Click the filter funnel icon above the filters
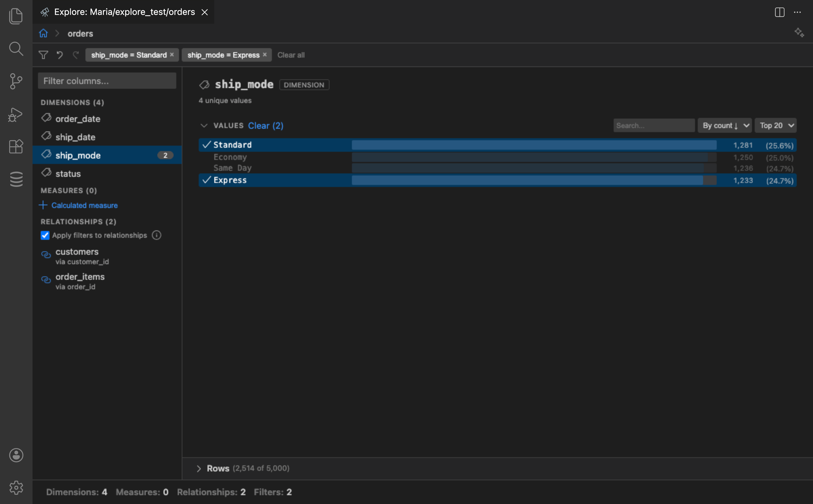 tap(43, 55)
